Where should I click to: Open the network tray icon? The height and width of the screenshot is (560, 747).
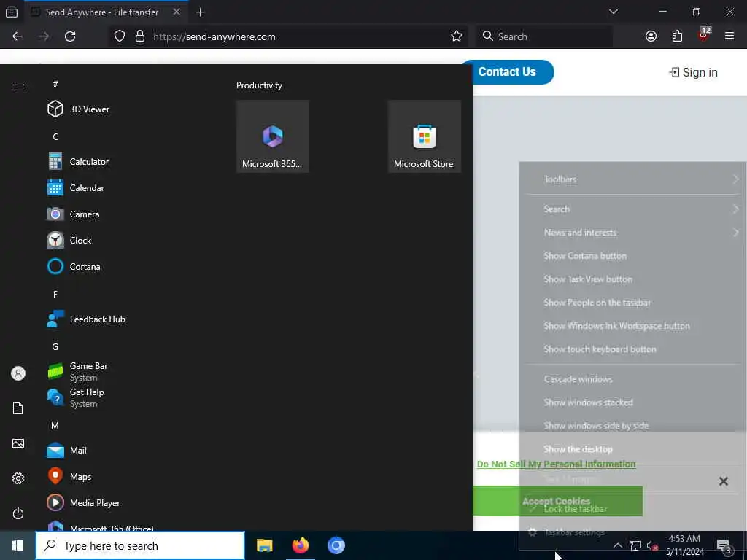click(x=635, y=545)
